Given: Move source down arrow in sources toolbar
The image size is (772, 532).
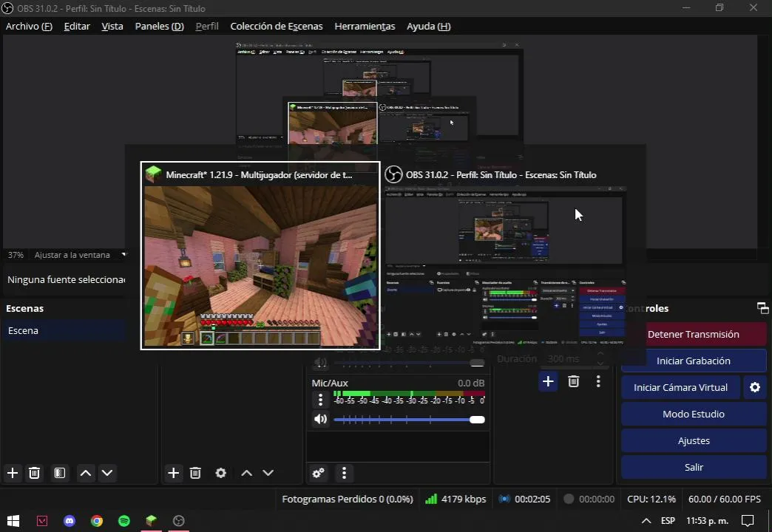Looking at the screenshot, I should (x=268, y=473).
